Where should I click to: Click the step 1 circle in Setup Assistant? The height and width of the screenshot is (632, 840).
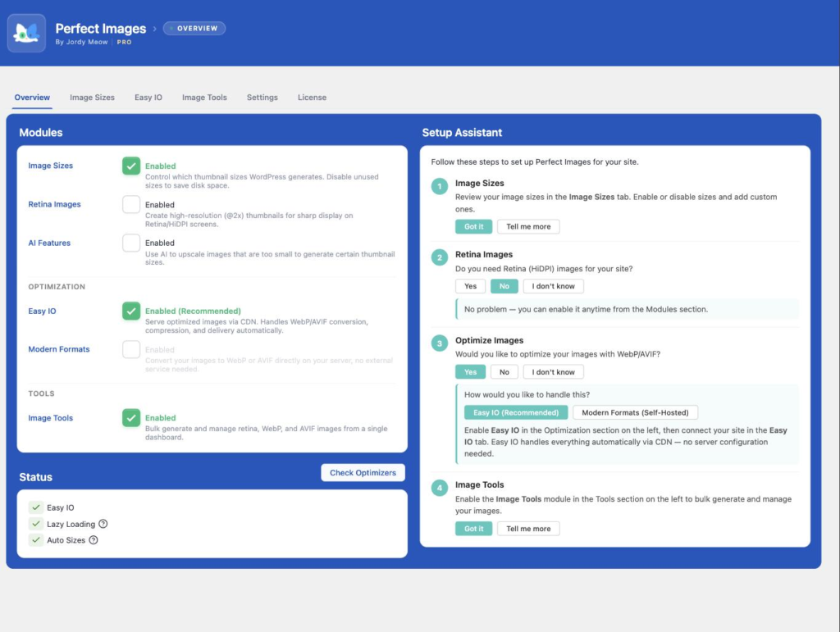[x=440, y=186]
